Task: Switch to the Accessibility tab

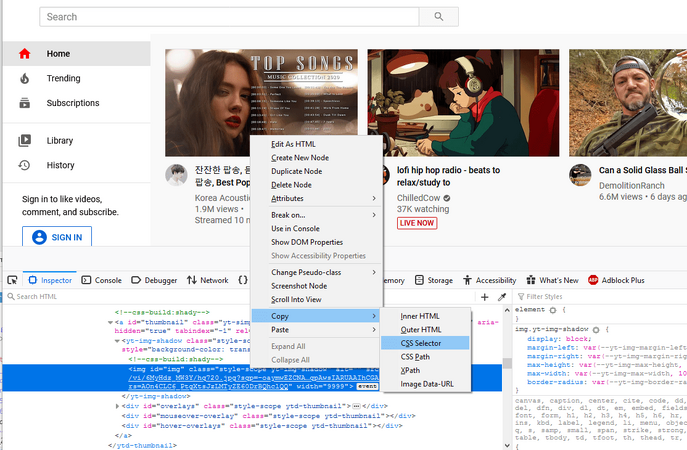Action: click(x=490, y=280)
